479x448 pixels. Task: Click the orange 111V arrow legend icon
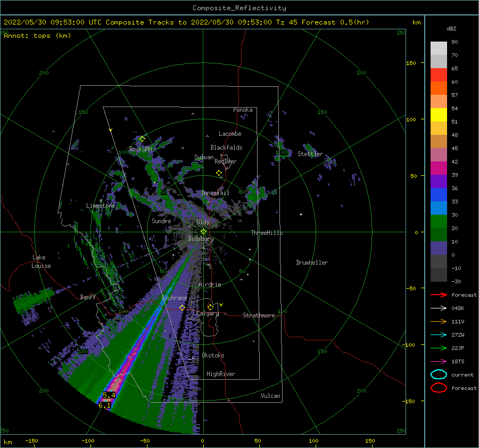439,321
